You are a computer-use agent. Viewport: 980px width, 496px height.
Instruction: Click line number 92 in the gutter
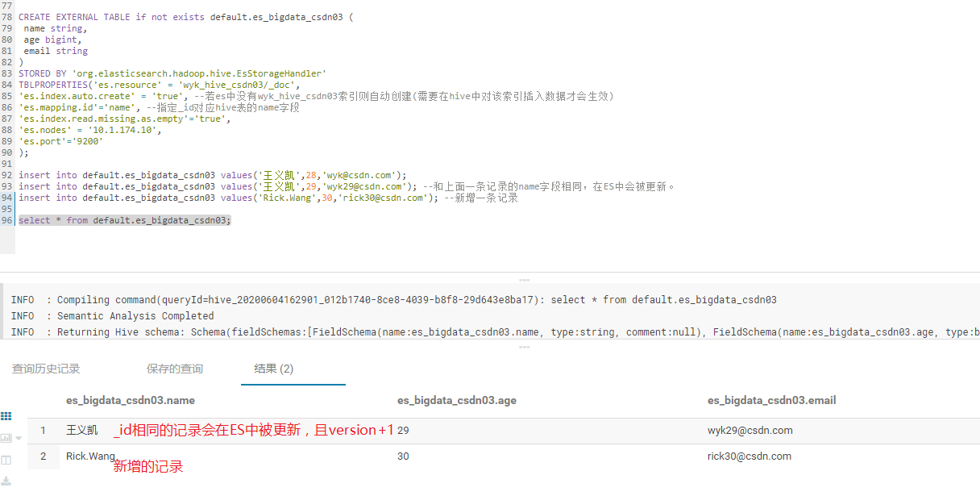(6, 175)
